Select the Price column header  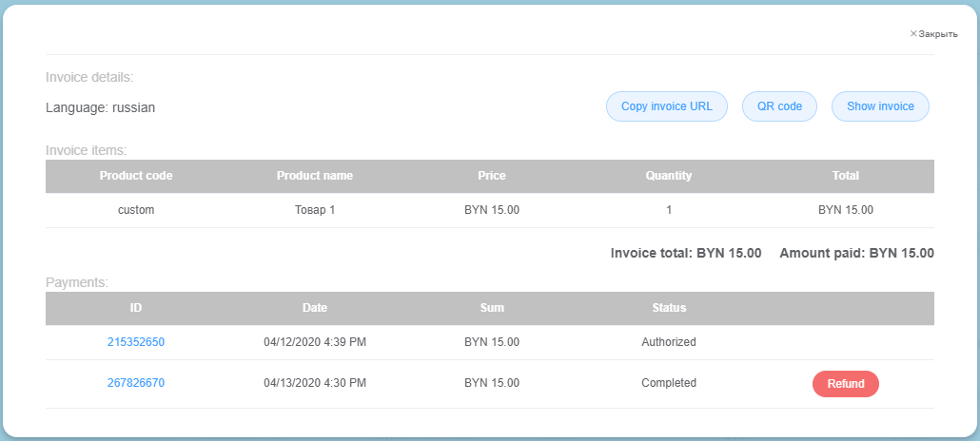[x=492, y=176]
